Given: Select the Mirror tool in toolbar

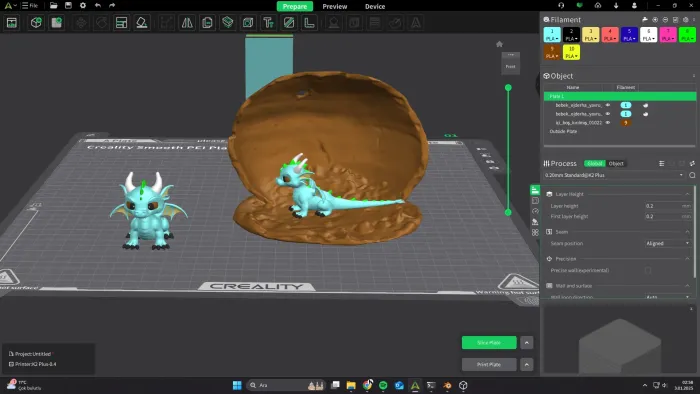Looking at the screenshot, I should click(x=187, y=23).
